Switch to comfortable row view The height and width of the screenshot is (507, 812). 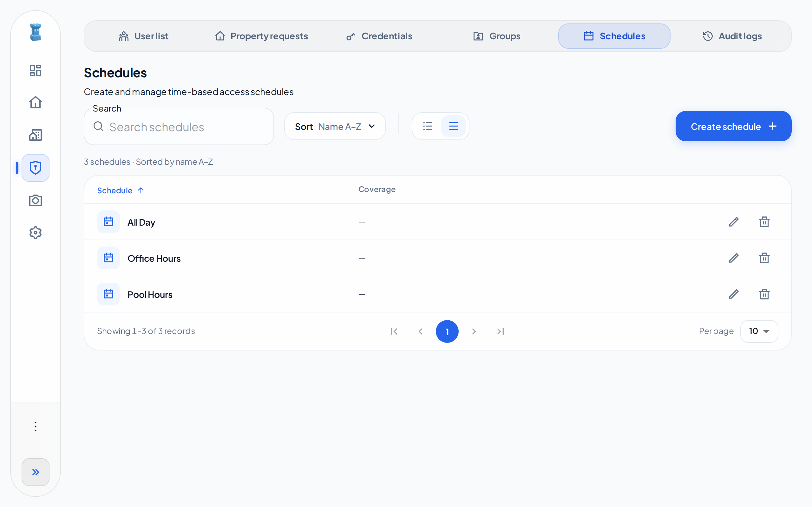click(x=453, y=126)
